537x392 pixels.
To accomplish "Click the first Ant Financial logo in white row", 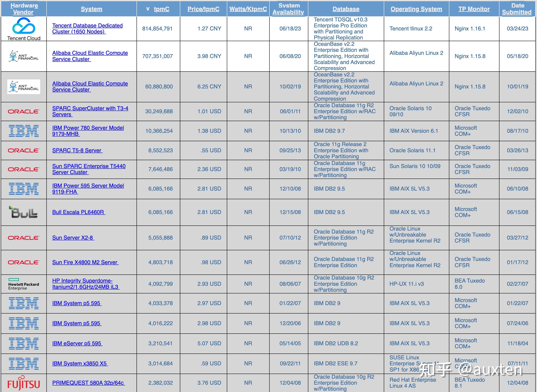I will tap(23, 56).
